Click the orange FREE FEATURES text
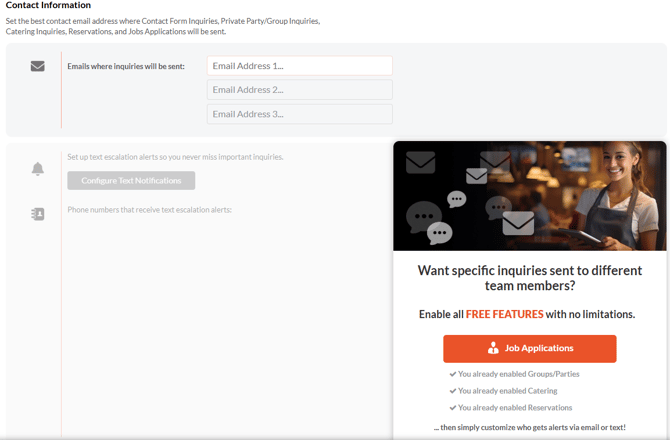This screenshot has height=440, width=670. pos(504,314)
